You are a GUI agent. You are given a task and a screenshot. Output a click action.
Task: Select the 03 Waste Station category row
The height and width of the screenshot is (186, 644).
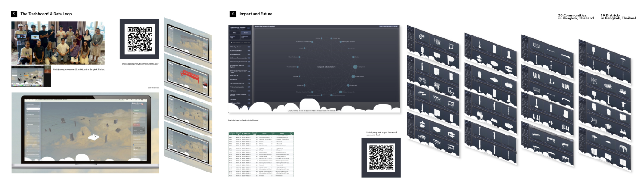tap(240, 55)
